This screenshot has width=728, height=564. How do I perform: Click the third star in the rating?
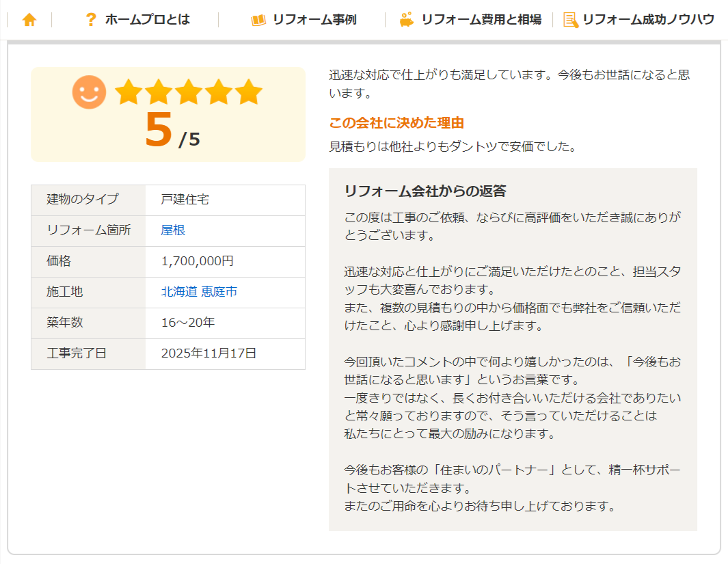click(x=189, y=92)
